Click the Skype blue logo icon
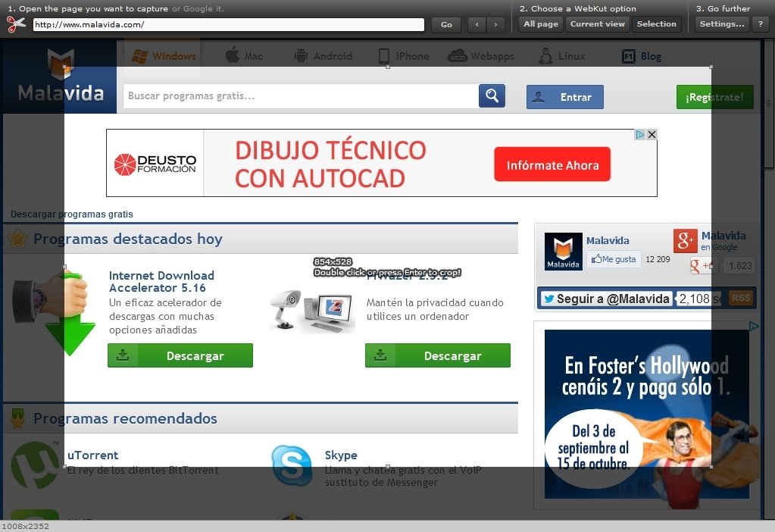Viewport: 775px width, 532px height. (x=292, y=465)
